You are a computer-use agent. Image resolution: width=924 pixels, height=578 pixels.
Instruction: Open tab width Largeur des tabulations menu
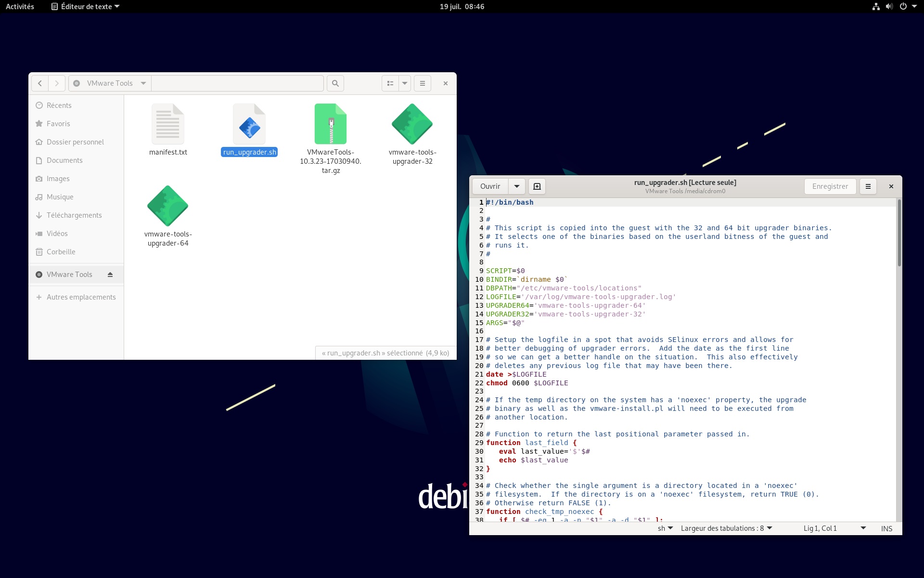[726, 528]
